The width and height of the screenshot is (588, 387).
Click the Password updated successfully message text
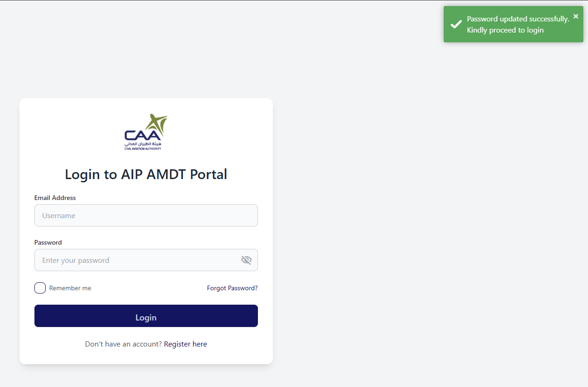518,19
